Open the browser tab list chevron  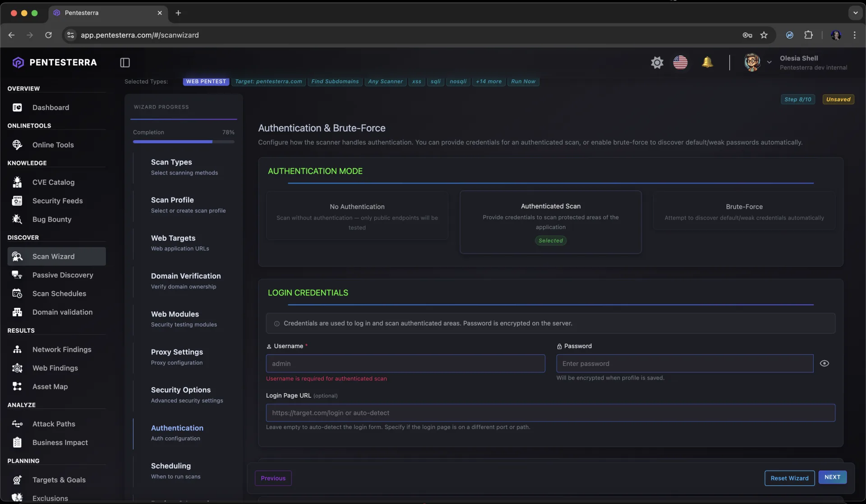click(x=856, y=13)
